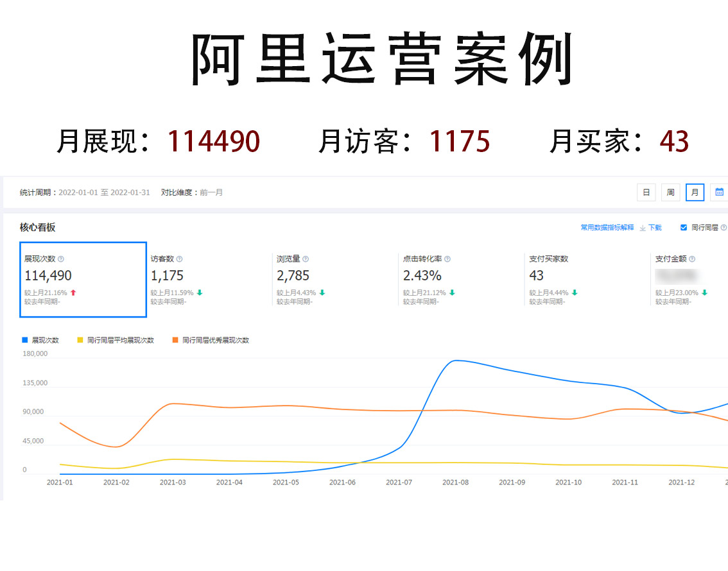Open help icon next to 点击转化率
728x571 pixels.
447,259
